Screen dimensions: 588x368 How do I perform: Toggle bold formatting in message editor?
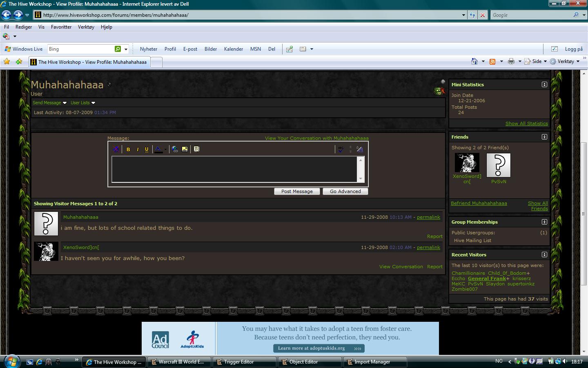(128, 149)
